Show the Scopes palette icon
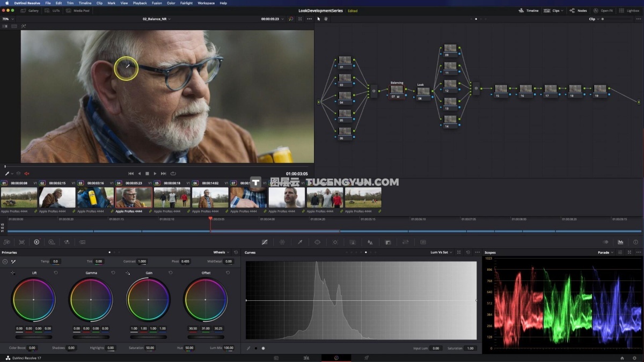Image resolution: width=644 pixels, height=362 pixels. (x=621, y=242)
